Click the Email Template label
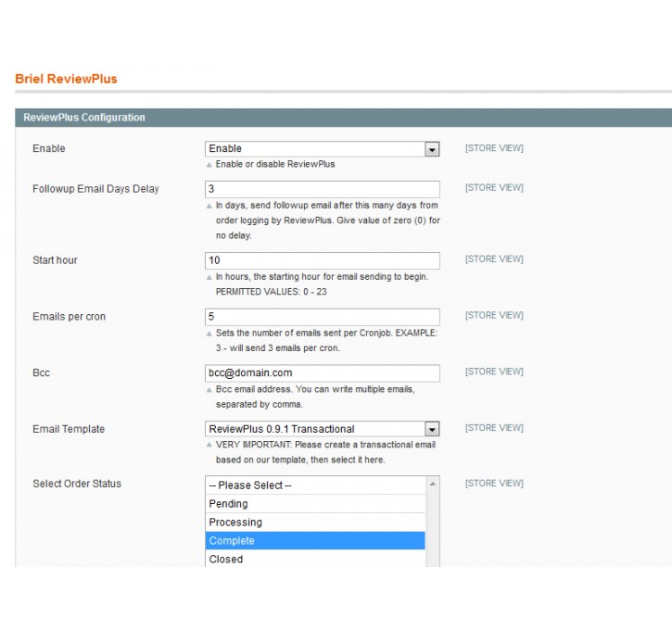Viewport: 672px width, 630px height. [69, 429]
